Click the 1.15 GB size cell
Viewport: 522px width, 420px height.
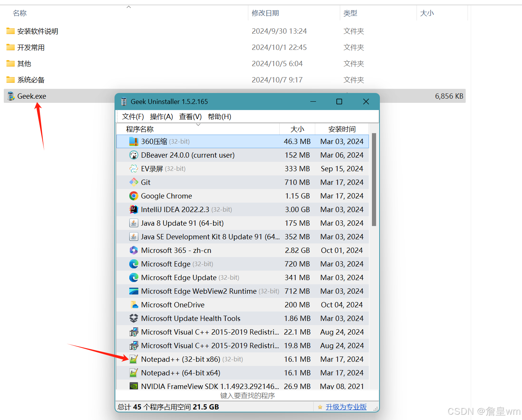click(297, 196)
